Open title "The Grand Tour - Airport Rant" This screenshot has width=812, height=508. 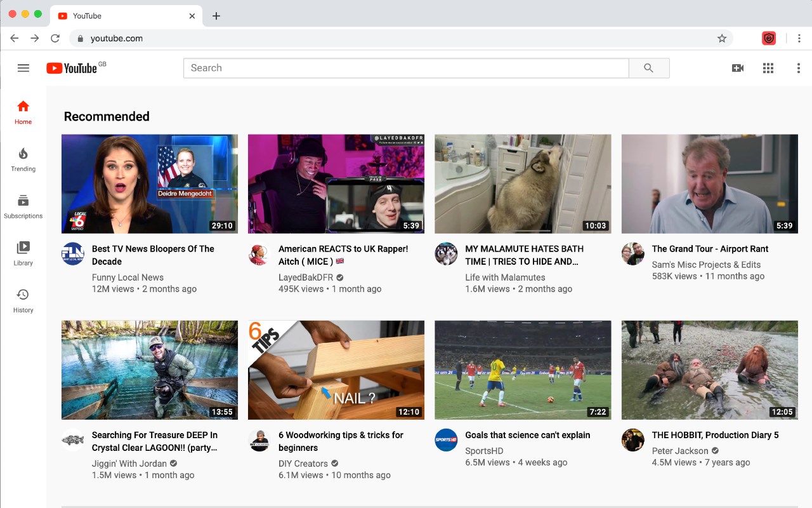click(710, 249)
